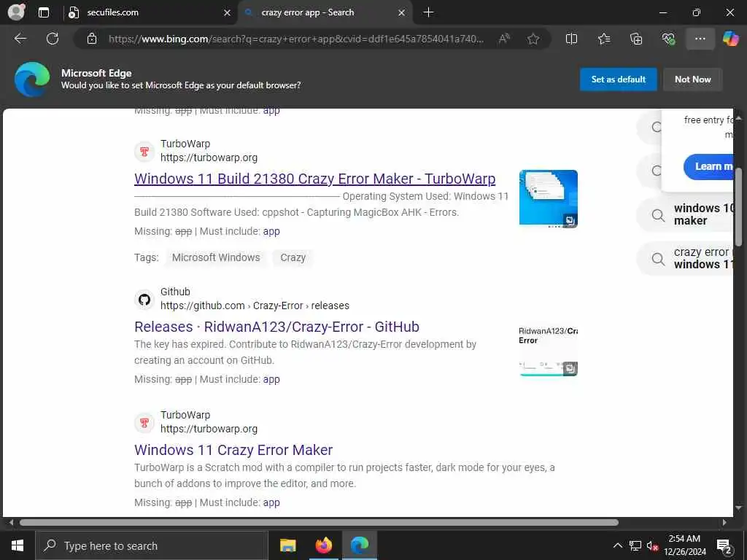Screen dimensions: 747x560
Task: Close the crazy error app search tab
Action: point(402,13)
